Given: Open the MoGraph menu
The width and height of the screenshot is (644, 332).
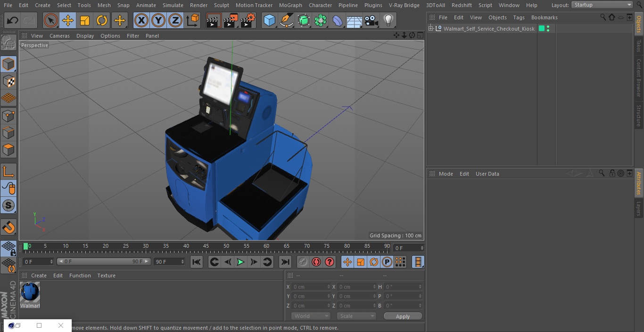Looking at the screenshot, I should coord(290,5).
